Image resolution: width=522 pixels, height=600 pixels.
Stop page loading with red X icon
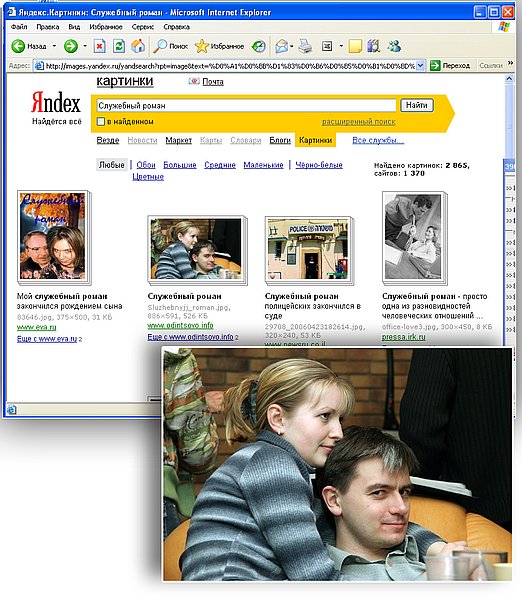100,46
